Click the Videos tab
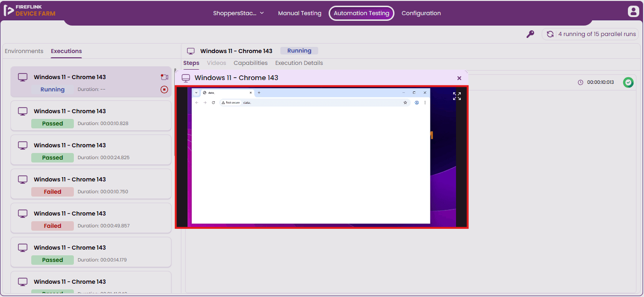Image resolution: width=644 pixels, height=297 pixels. click(216, 63)
